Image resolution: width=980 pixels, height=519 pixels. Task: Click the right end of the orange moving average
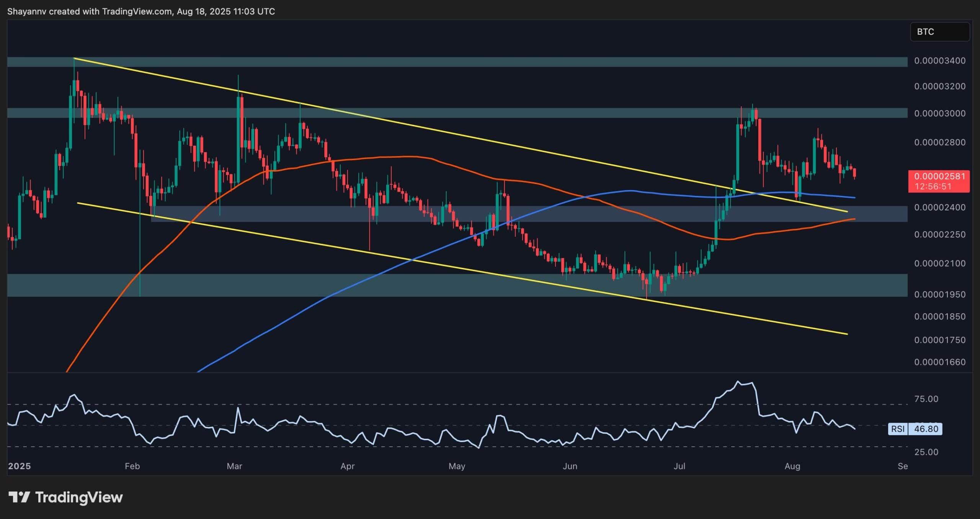pyautogui.click(x=854, y=219)
